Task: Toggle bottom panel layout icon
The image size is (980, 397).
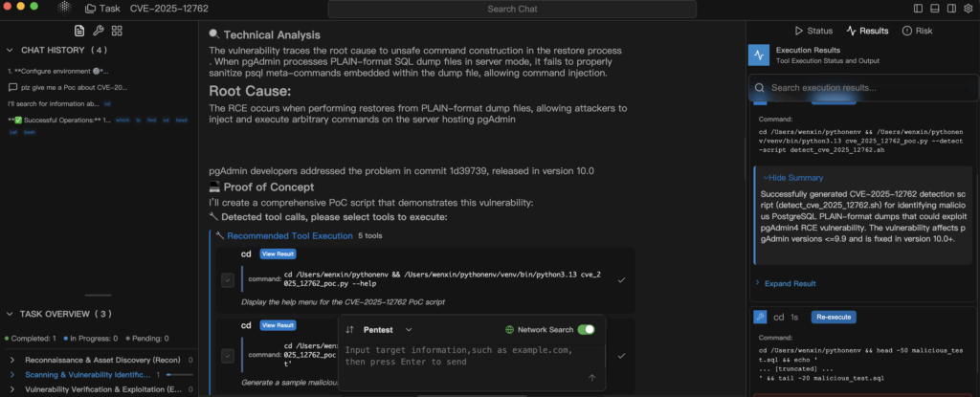Action: (x=934, y=8)
